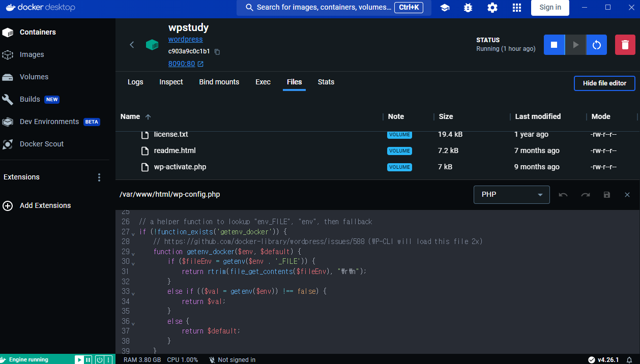Switch to the Bind mounts tab

(219, 82)
